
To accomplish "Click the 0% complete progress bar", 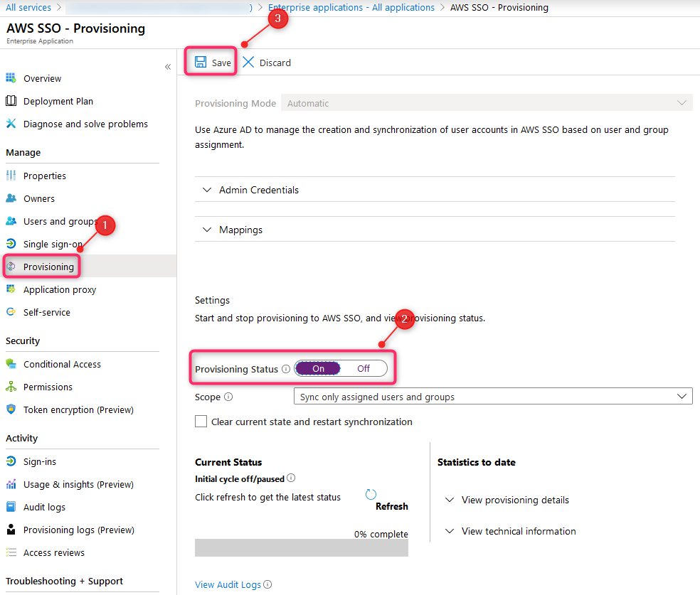I will [x=302, y=547].
